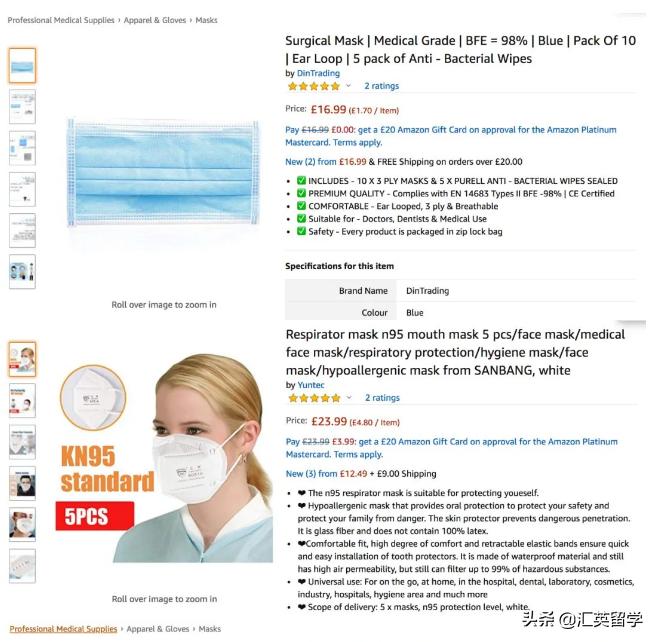This screenshot has height=642, width=657.
Task: Go to the Apparel & Gloves breadcrumb at top
Action: coord(155,20)
